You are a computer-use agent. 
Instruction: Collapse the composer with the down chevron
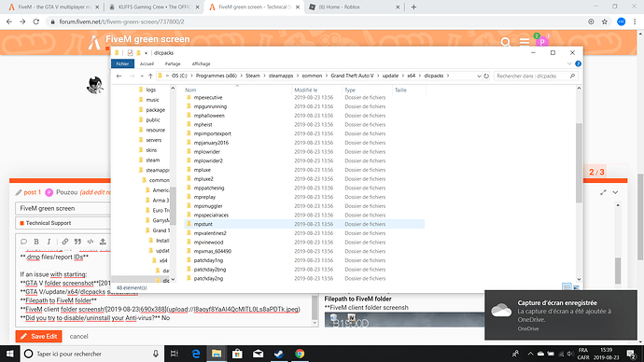click(x=615, y=192)
